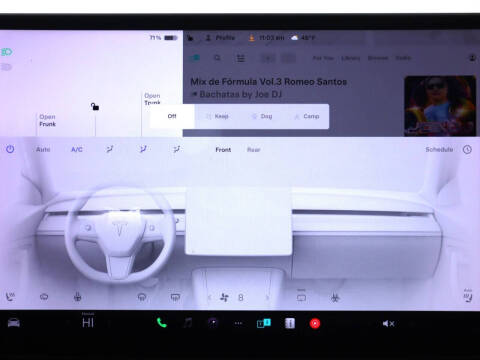Screen dimensions: 480x360
Task: Select the Keep climate mode
Action: [217, 116]
